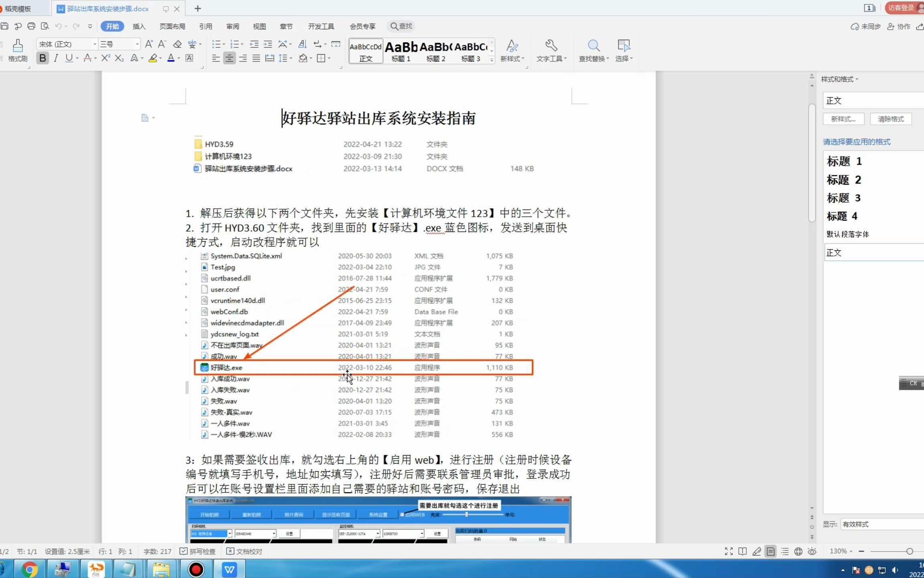The width and height of the screenshot is (924, 578).
Task: Toggle spell check (拼写检查) in status bar
Action: point(198,552)
